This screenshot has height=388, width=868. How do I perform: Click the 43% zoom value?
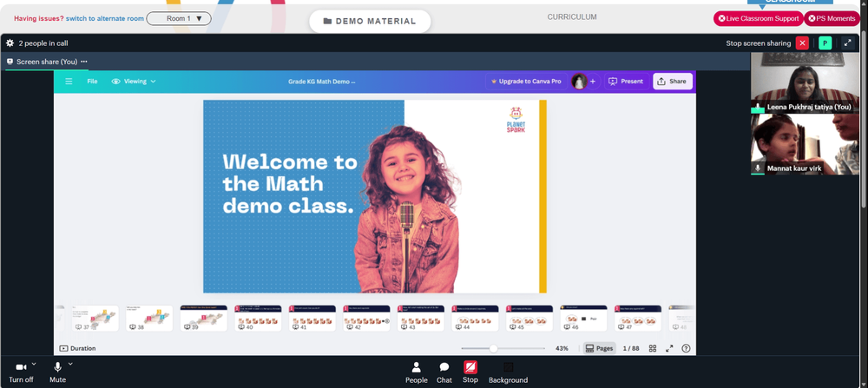click(x=562, y=348)
